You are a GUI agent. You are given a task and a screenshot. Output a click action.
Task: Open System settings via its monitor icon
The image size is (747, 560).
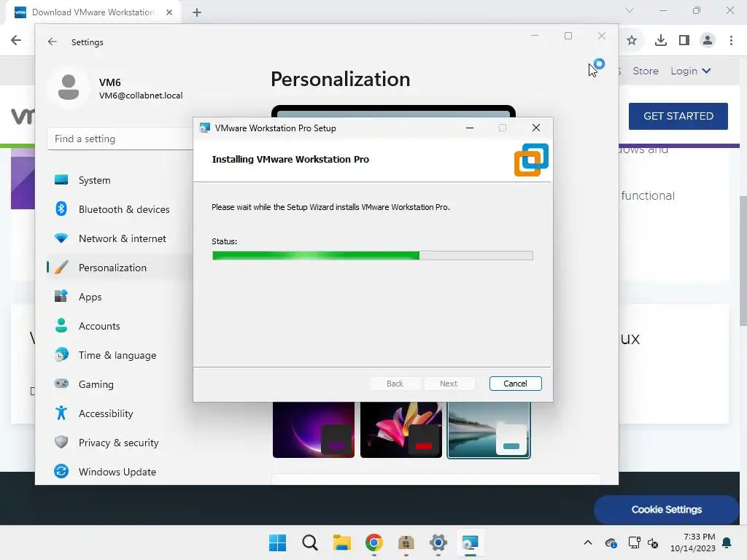coord(61,179)
